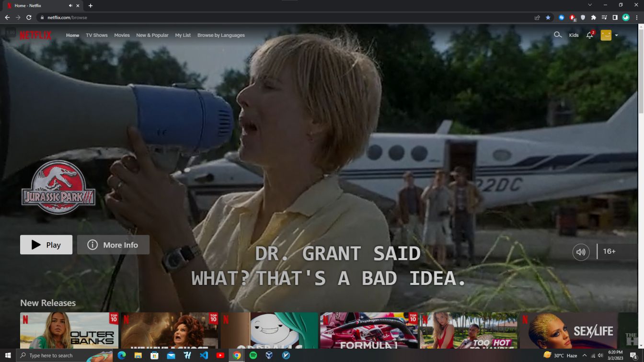The width and height of the screenshot is (644, 362).
Task: Open the gray shield extension icon
Action: coord(583,17)
